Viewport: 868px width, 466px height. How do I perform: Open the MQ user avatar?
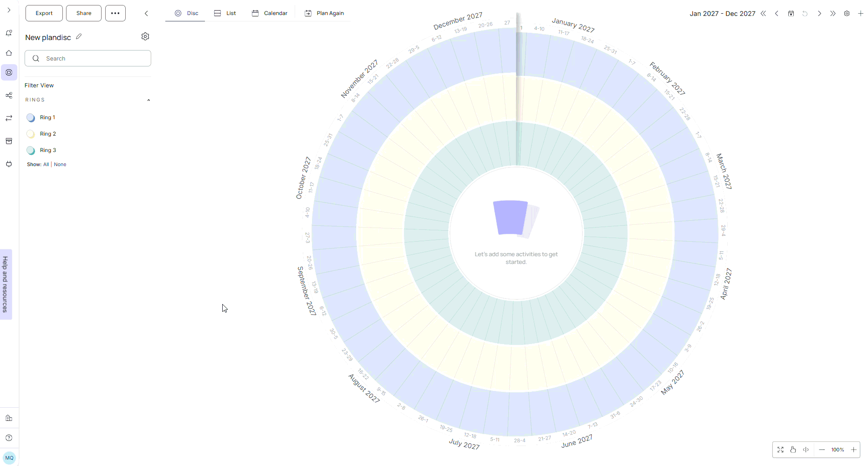pyautogui.click(x=9, y=458)
